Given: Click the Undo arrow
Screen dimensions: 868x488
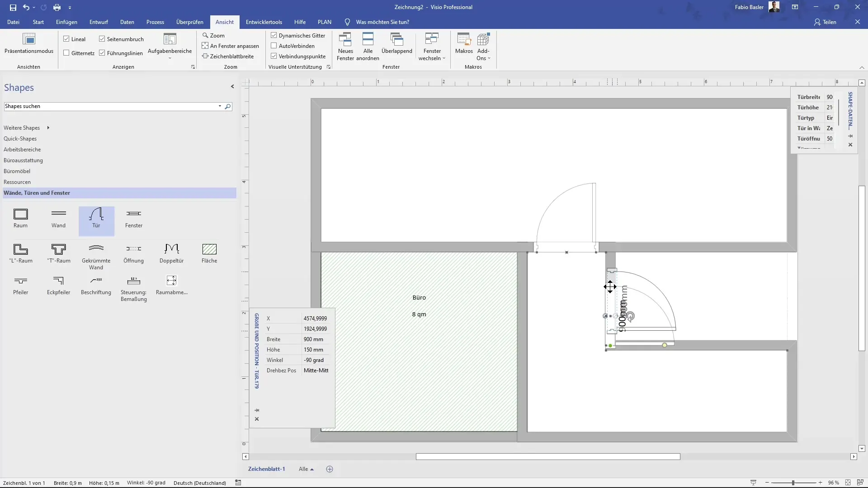Looking at the screenshot, I should point(26,7).
